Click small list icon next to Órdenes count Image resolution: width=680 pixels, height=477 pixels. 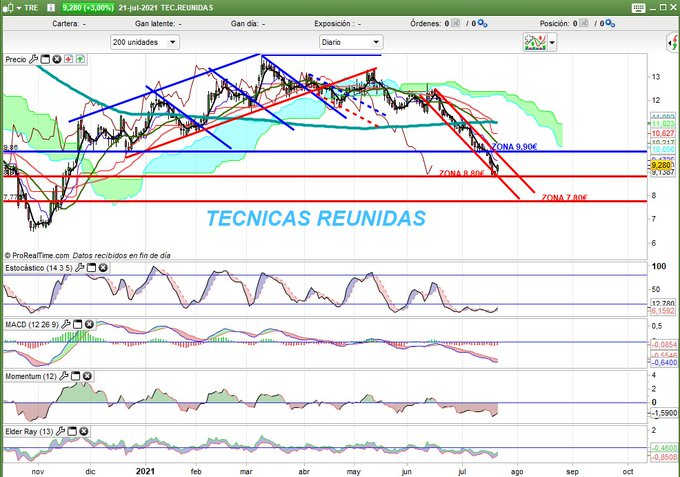pos(455,23)
